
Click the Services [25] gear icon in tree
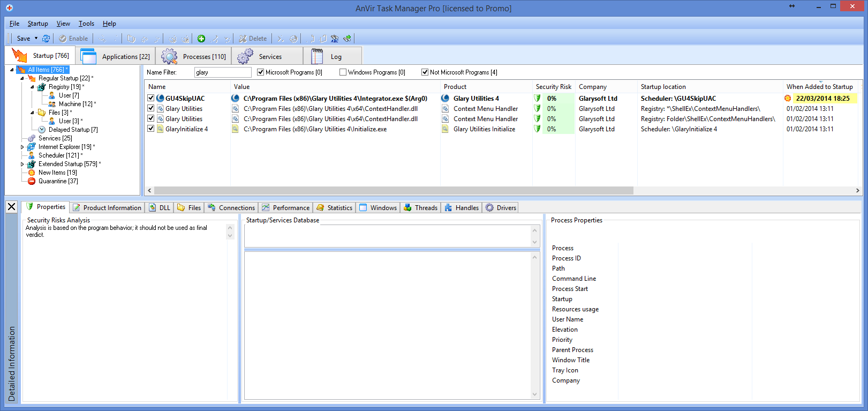pyautogui.click(x=32, y=138)
